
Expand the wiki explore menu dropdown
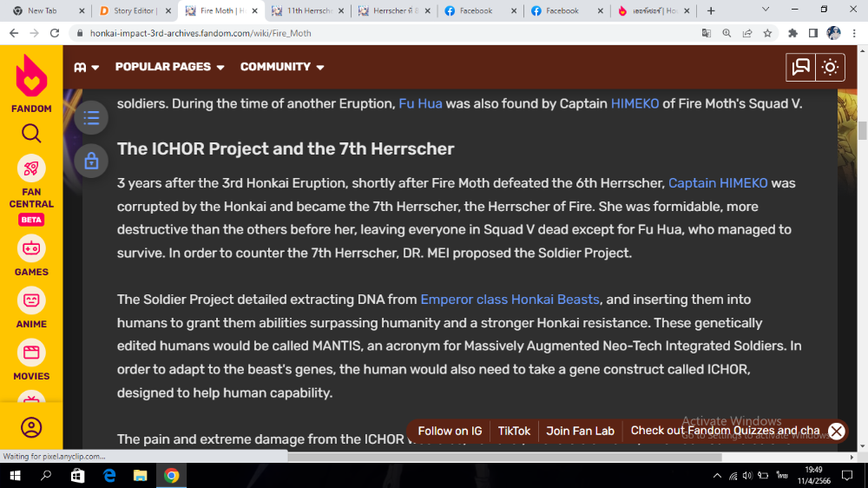86,67
